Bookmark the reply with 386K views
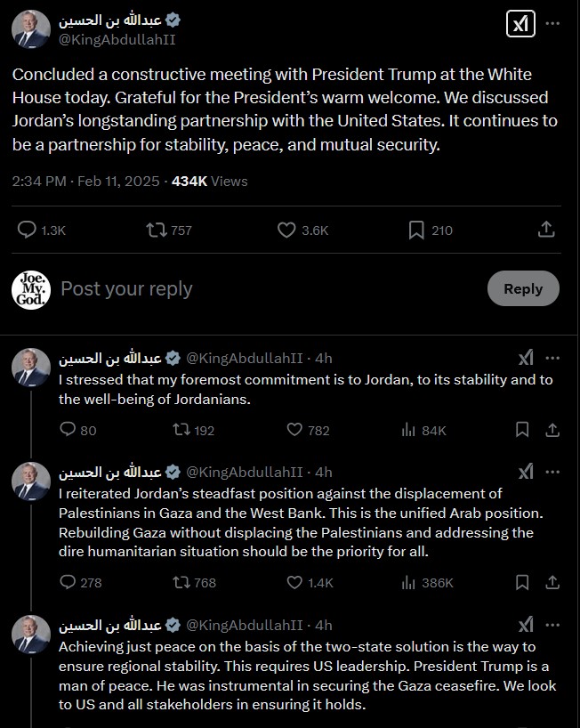Image resolution: width=580 pixels, height=728 pixels. (522, 582)
